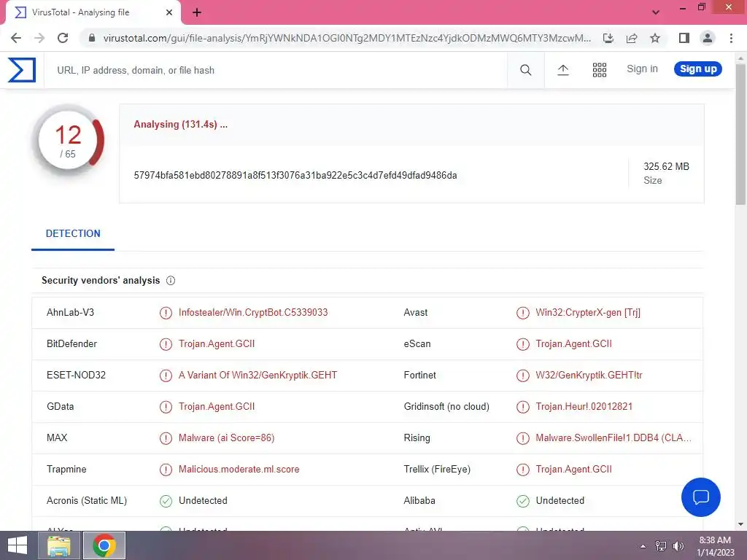Click the volume speaker tray icon
This screenshot has height=560, width=747.
click(678, 546)
